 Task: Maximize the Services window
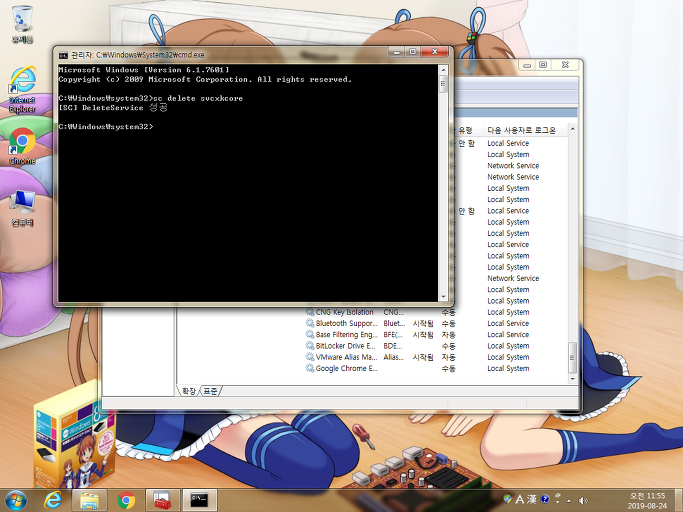tap(543, 65)
